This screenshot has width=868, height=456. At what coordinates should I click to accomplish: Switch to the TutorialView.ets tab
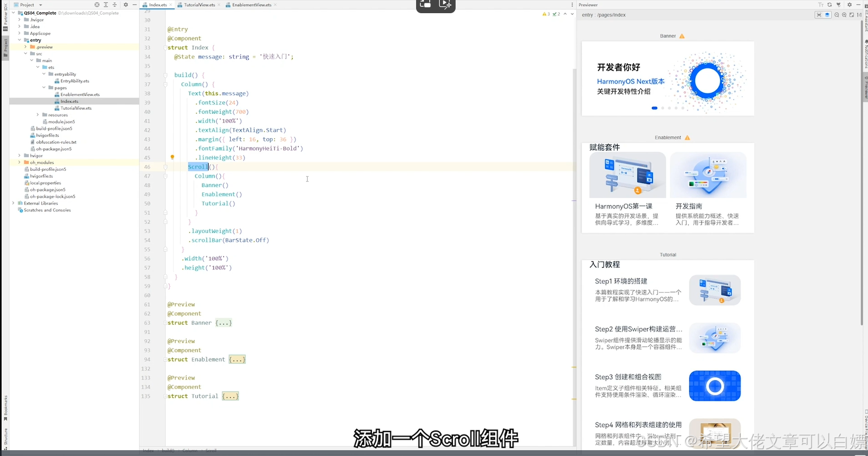[x=199, y=5]
